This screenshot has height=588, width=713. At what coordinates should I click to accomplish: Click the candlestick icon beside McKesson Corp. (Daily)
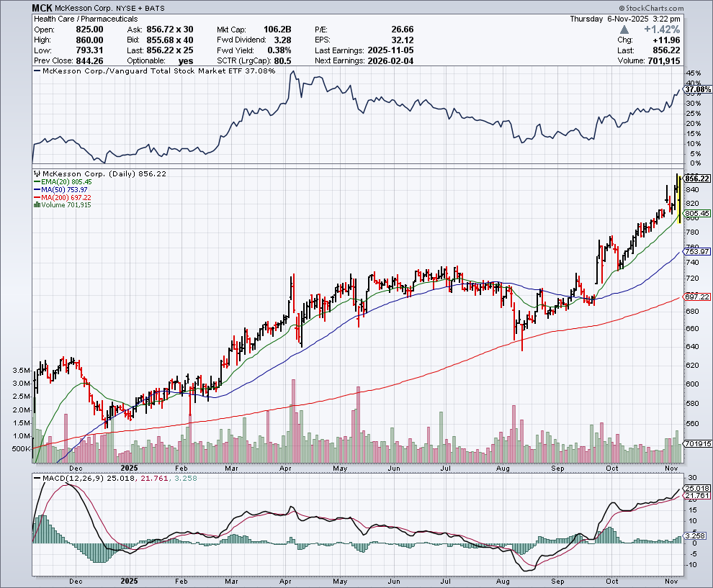pyautogui.click(x=36, y=174)
